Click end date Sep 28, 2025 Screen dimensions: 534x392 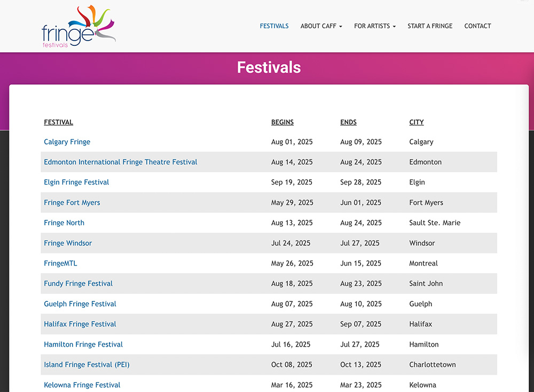click(360, 182)
